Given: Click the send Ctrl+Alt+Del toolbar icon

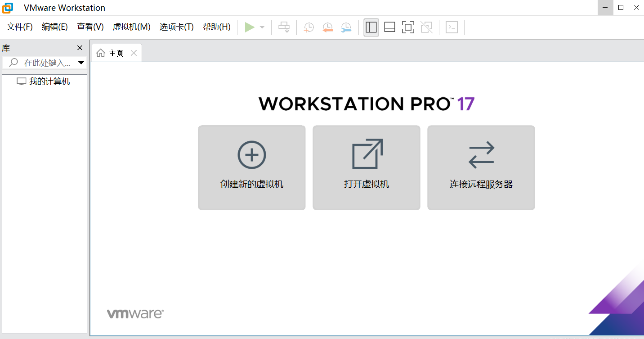Looking at the screenshot, I should [284, 27].
